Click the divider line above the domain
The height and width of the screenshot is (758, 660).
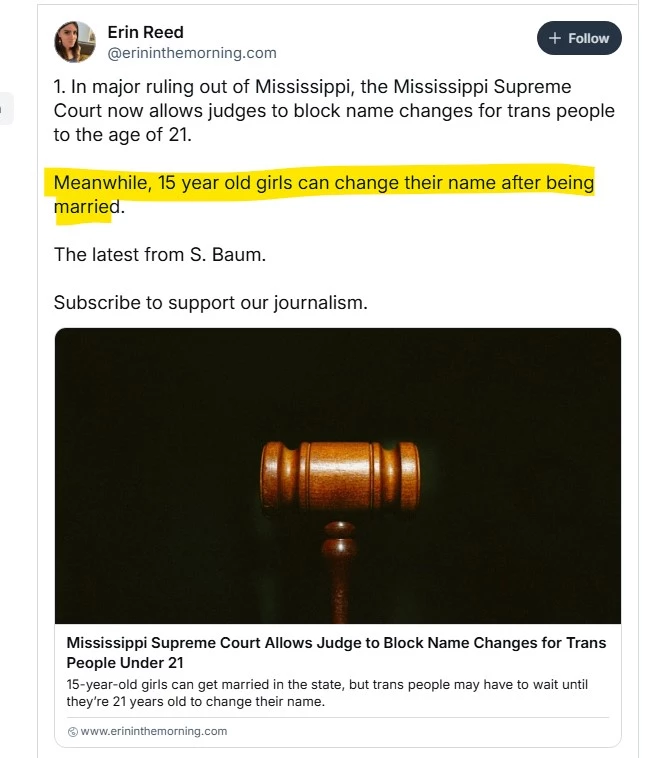(338, 717)
